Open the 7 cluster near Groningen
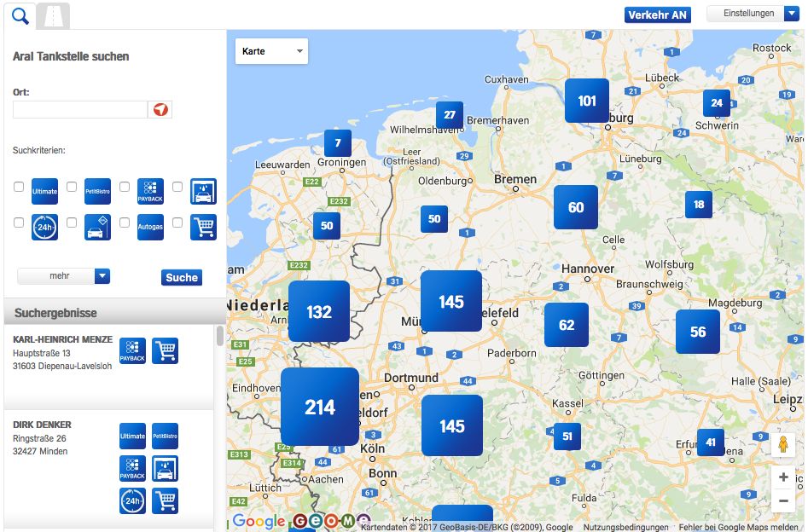This screenshot has width=808, height=532. click(338, 143)
